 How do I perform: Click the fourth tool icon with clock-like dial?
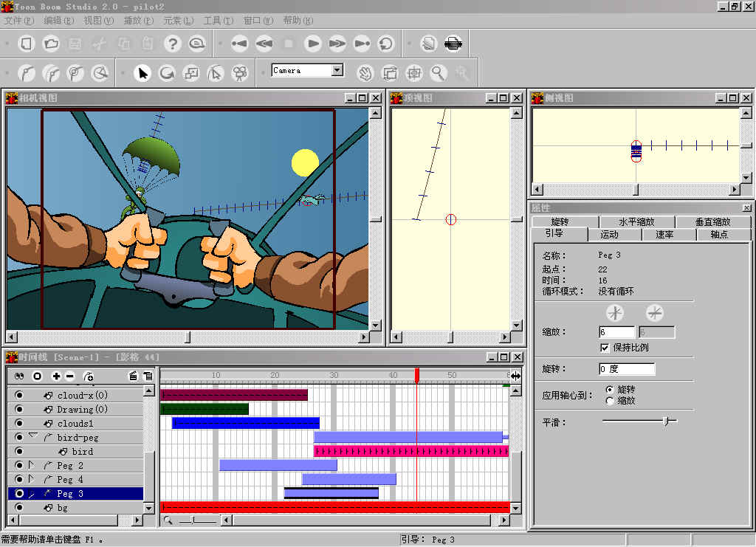[100, 73]
